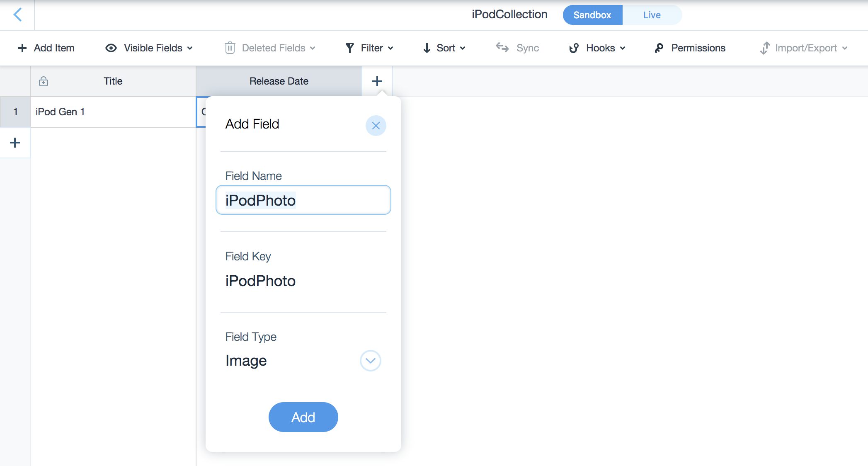Click the Import/Export arrows icon
Screen dimensions: 868x466
click(x=765, y=48)
